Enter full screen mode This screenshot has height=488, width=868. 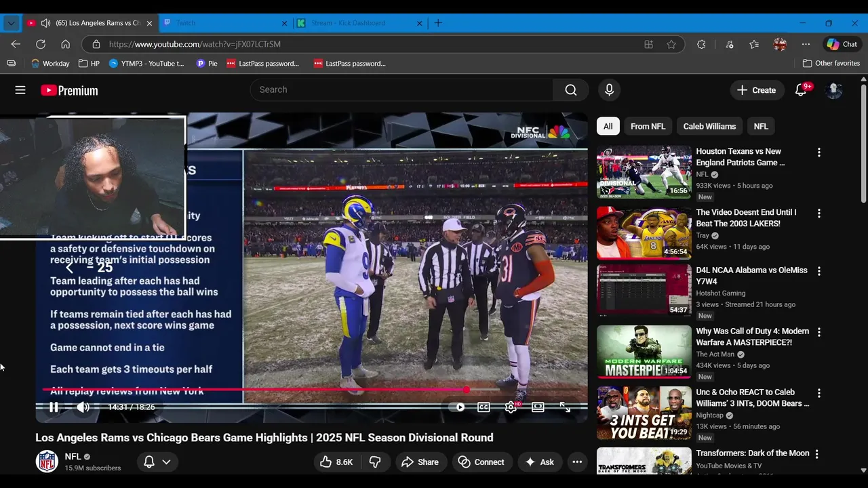point(565,407)
